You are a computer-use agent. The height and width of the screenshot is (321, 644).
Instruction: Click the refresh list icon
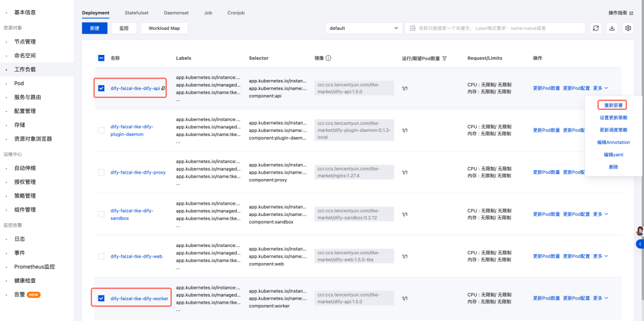[596, 28]
